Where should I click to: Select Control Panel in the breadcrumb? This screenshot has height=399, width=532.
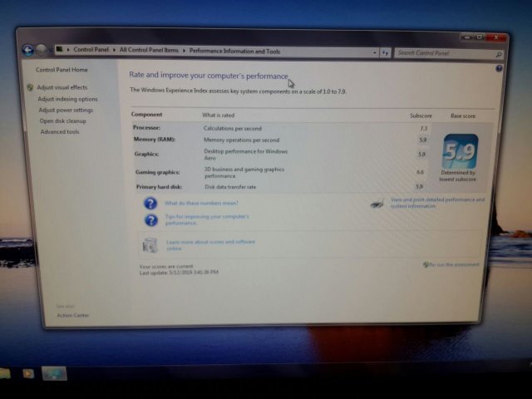pos(91,50)
